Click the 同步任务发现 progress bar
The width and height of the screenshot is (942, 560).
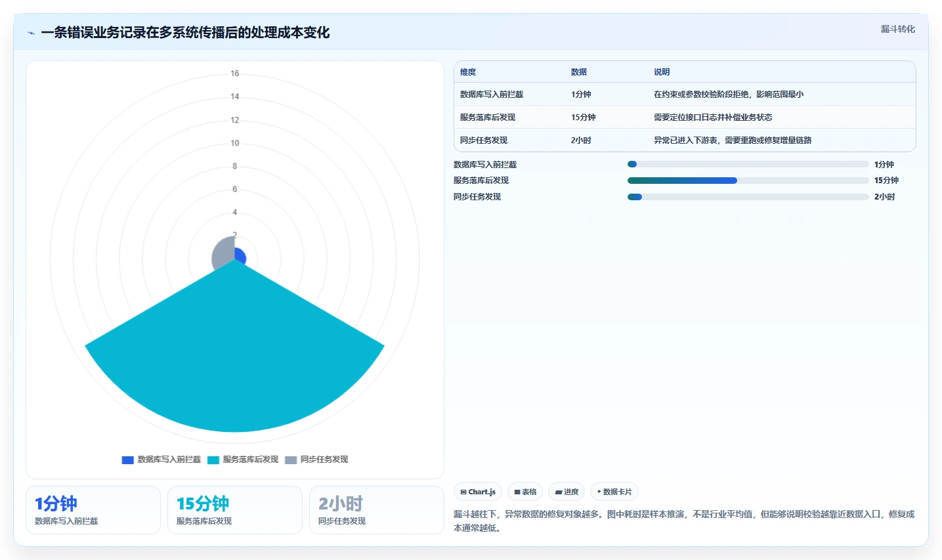tap(748, 197)
